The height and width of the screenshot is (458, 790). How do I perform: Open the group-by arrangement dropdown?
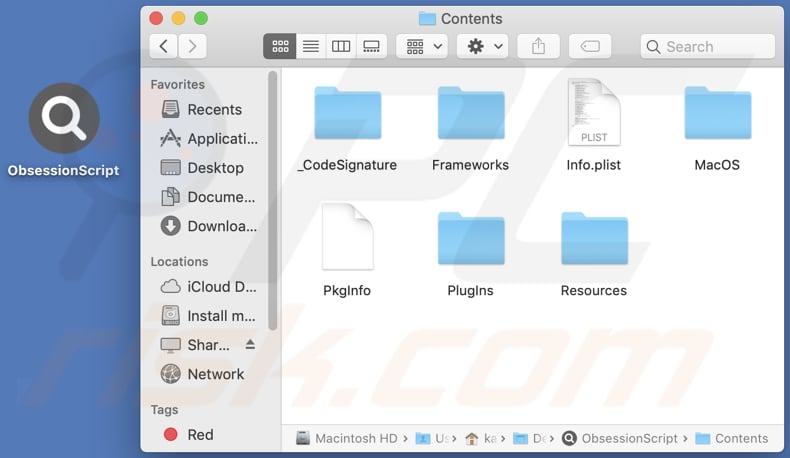421,46
